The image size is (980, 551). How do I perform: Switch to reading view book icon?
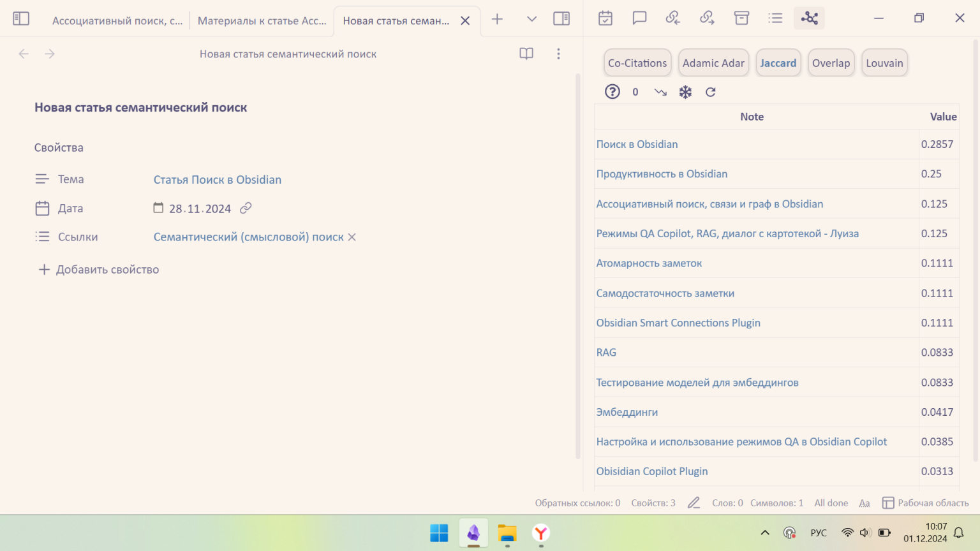(x=526, y=54)
